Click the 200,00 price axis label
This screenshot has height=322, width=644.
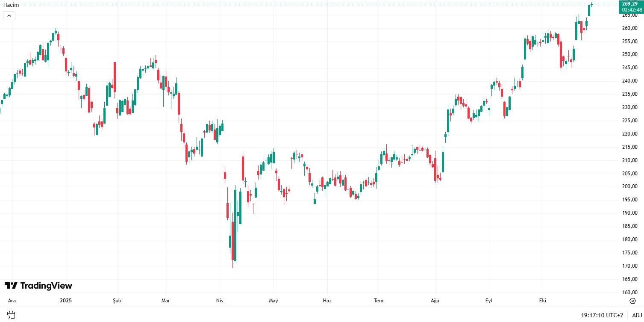(x=629, y=186)
